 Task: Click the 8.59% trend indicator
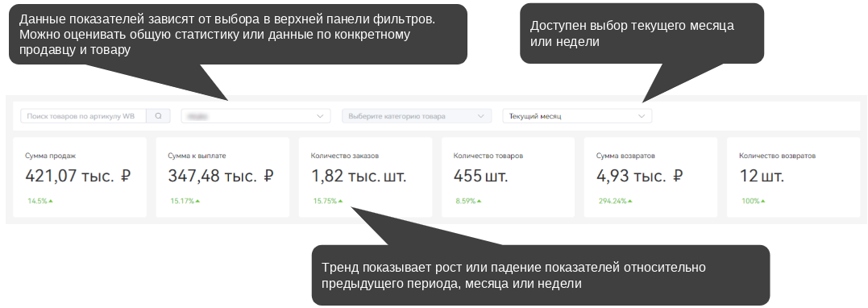(x=469, y=201)
